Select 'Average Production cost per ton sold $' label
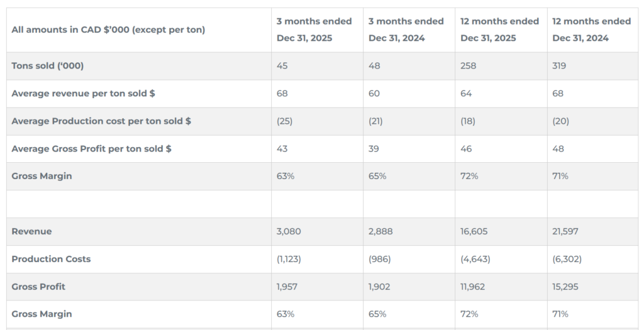644x330 pixels. (x=101, y=121)
